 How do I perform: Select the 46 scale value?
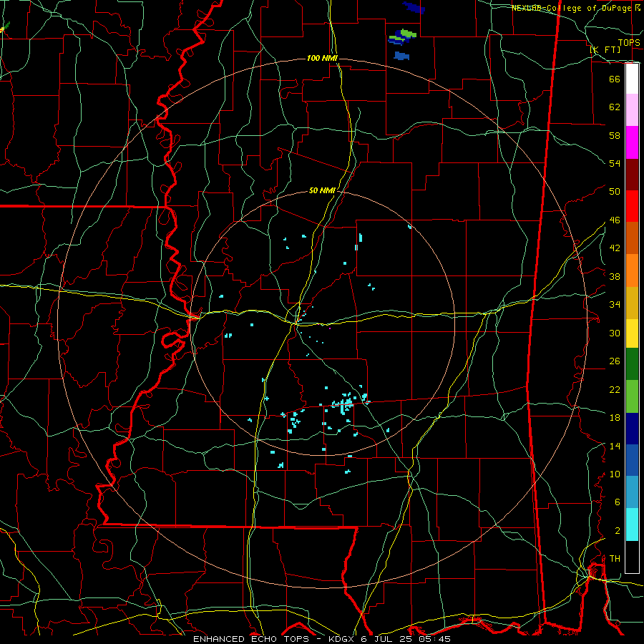pyautogui.click(x=615, y=220)
